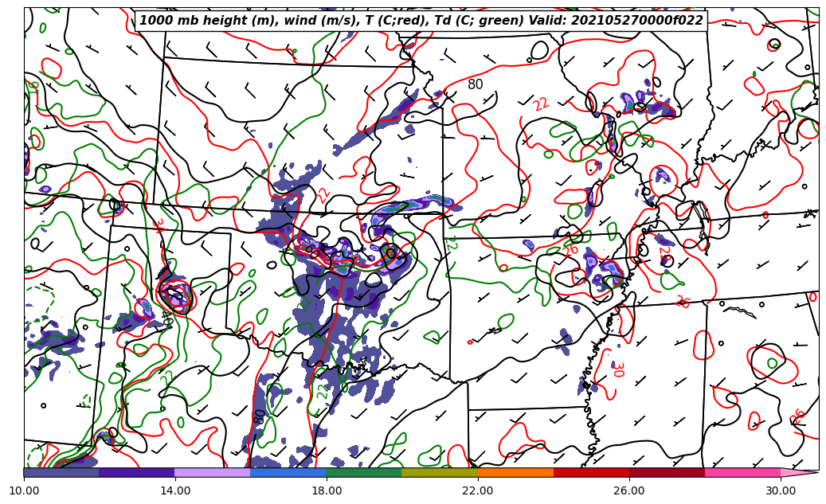Click the 18.00 colorbar tick label

(327, 490)
